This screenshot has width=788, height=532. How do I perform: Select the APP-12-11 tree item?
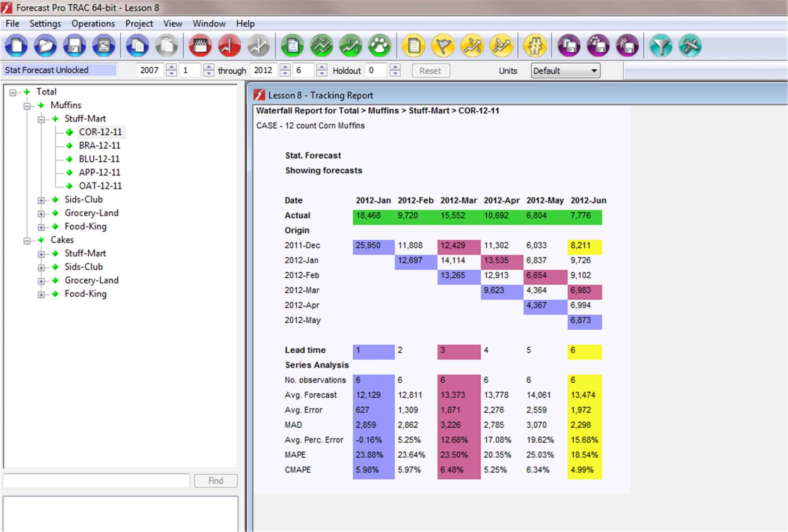pos(100,173)
